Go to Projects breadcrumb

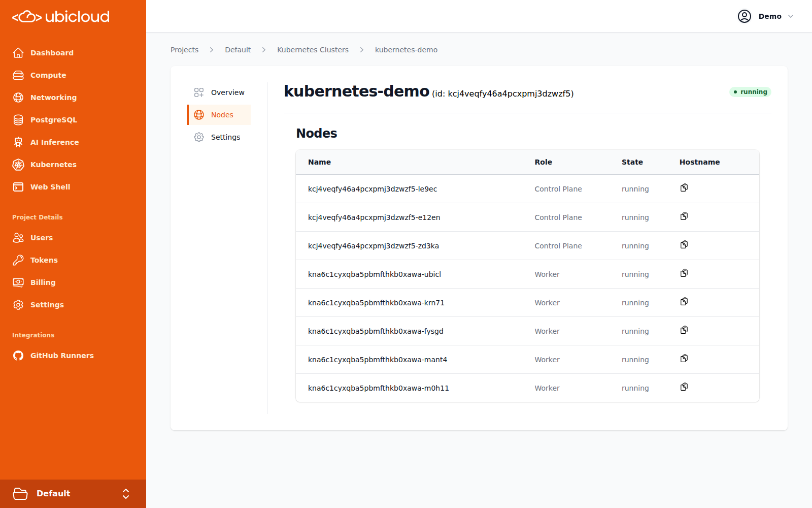pos(184,50)
